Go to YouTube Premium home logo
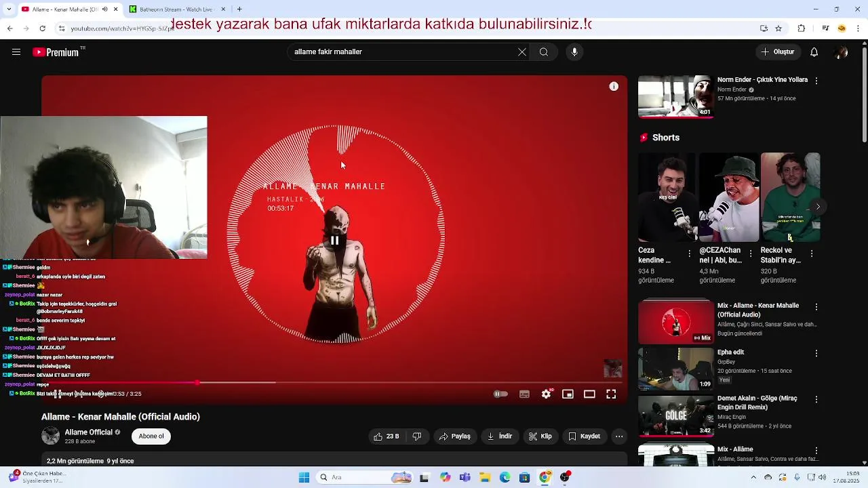This screenshot has height=488, width=868. click(x=56, y=52)
